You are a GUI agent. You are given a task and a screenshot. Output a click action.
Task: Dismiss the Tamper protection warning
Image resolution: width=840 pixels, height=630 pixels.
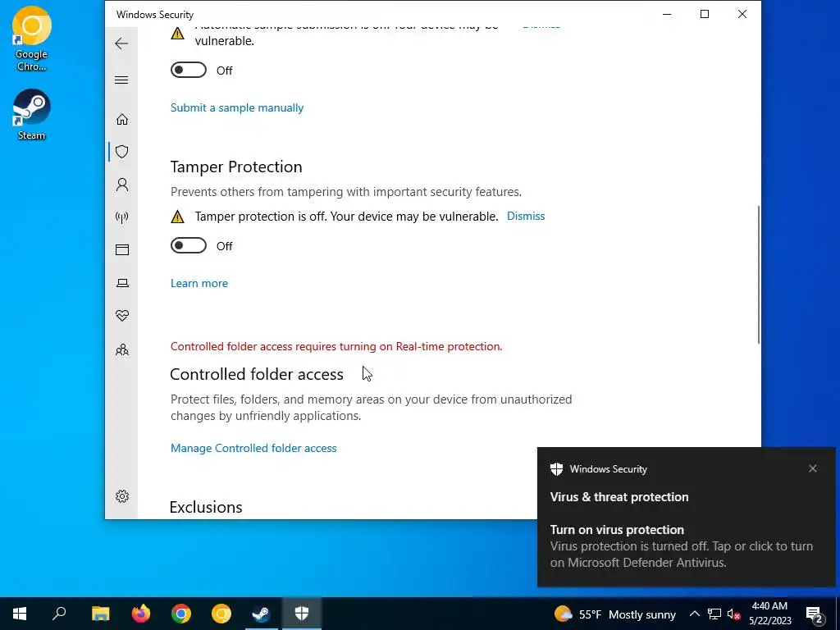click(x=526, y=216)
